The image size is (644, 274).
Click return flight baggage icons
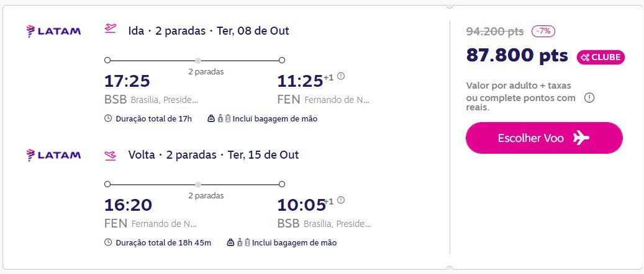[x=238, y=243]
